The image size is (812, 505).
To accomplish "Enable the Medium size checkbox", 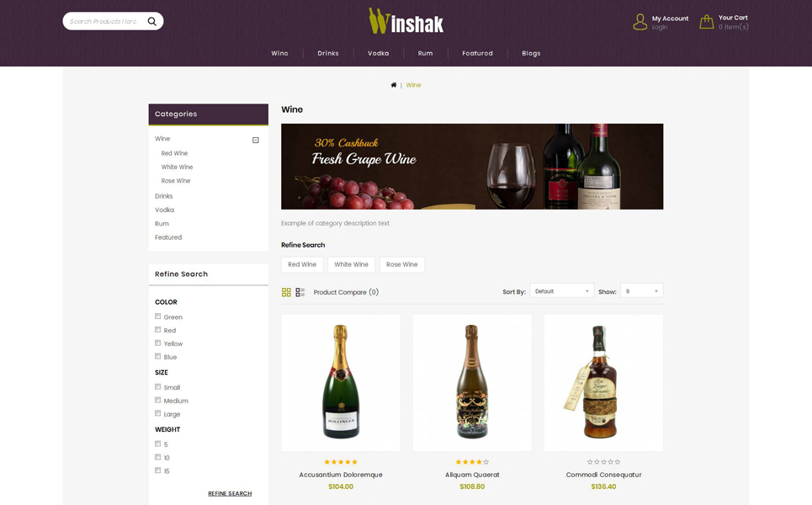I will [x=158, y=401].
